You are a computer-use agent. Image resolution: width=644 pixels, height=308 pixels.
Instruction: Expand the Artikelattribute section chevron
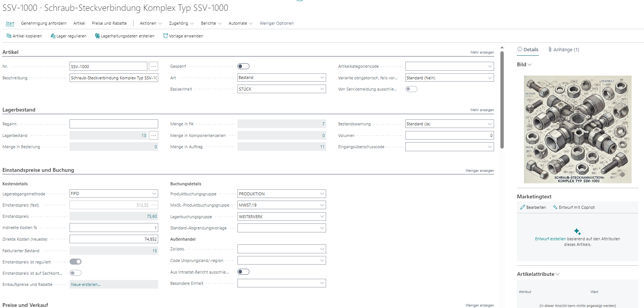(558, 274)
